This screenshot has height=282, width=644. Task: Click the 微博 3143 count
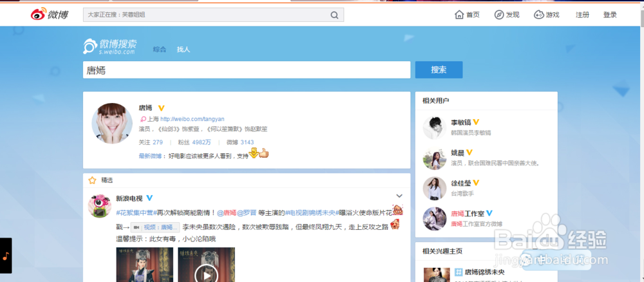tap(240, 142)
